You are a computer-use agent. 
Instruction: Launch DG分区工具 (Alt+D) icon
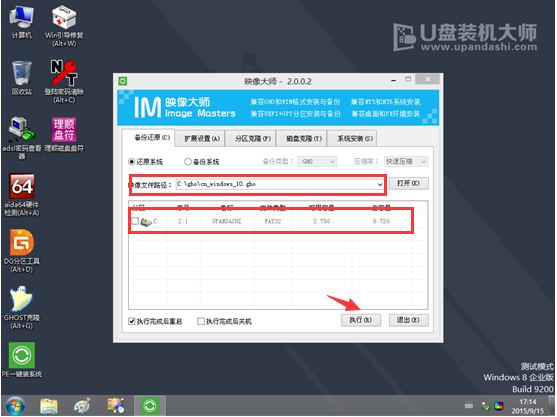click(22, 251)
